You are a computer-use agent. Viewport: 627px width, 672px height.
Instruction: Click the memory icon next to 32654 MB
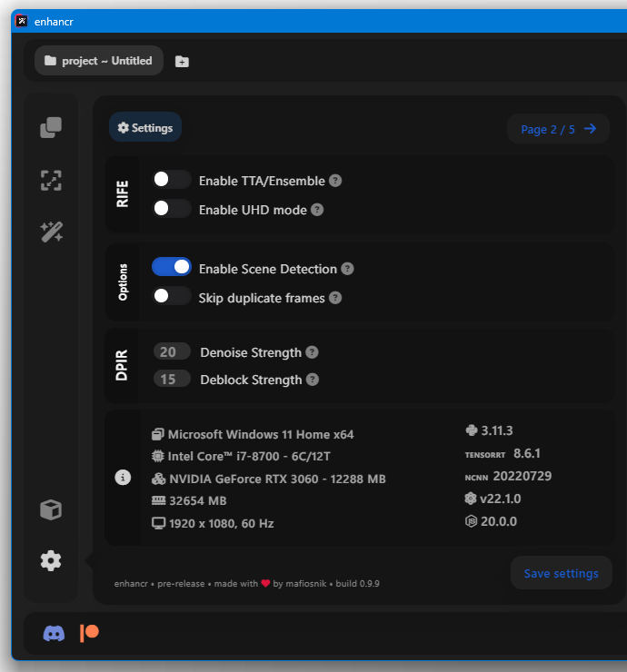click(158, 500)
